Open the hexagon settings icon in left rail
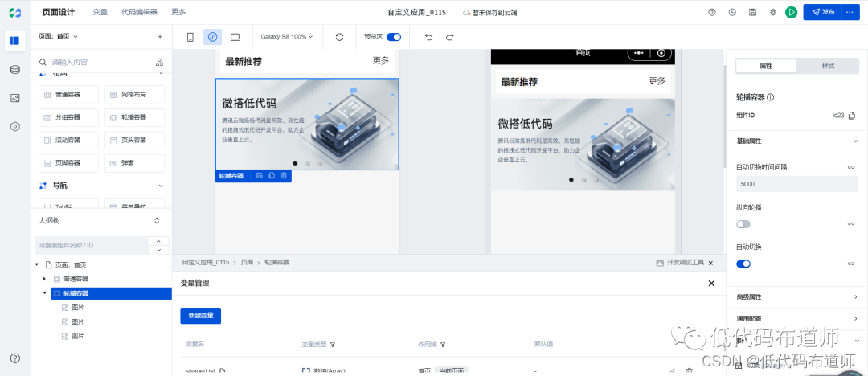The width and height of the screenshot is (868, 376). 15,126
